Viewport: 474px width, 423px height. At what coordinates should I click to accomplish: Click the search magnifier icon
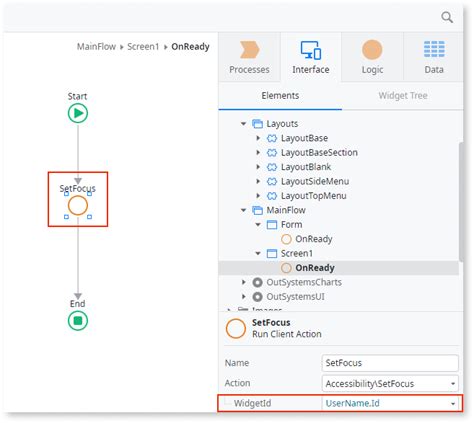447,17
